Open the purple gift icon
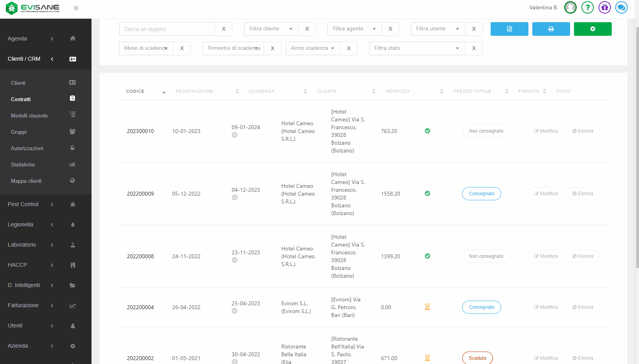This screenshot has height=364, width=639. point(604,7)
